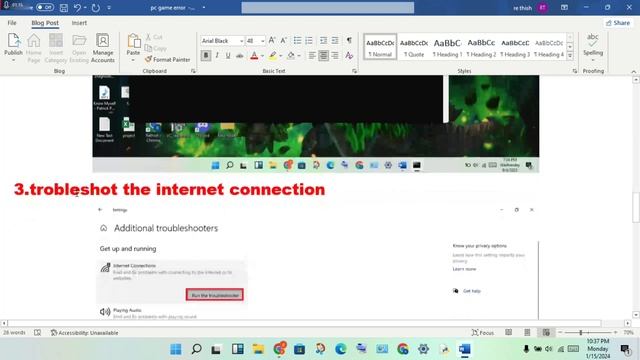Image resolution: width=640 pixels, height=360 pixels.
Task: Center the text alignment
Action: (323, 55)
